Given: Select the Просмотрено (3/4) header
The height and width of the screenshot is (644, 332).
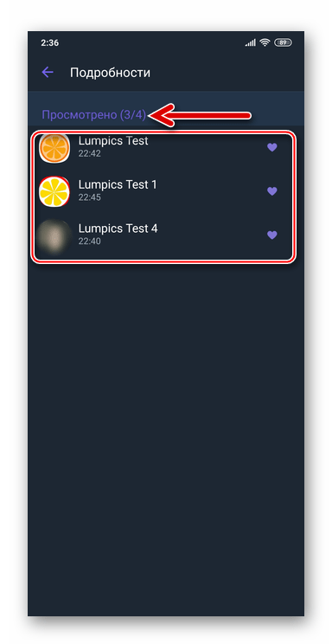Looking at the screenshot, I should [x=94, y=115].
